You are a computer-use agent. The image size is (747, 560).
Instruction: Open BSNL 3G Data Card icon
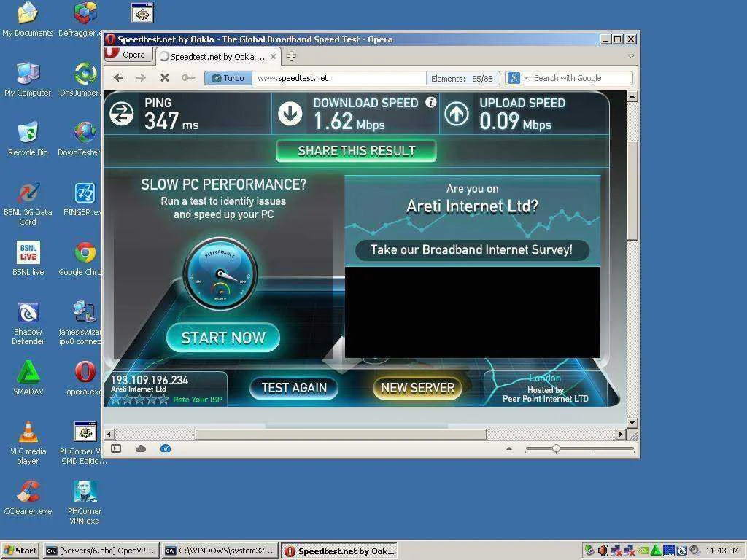pyautogui.click(x=28, y=204)
